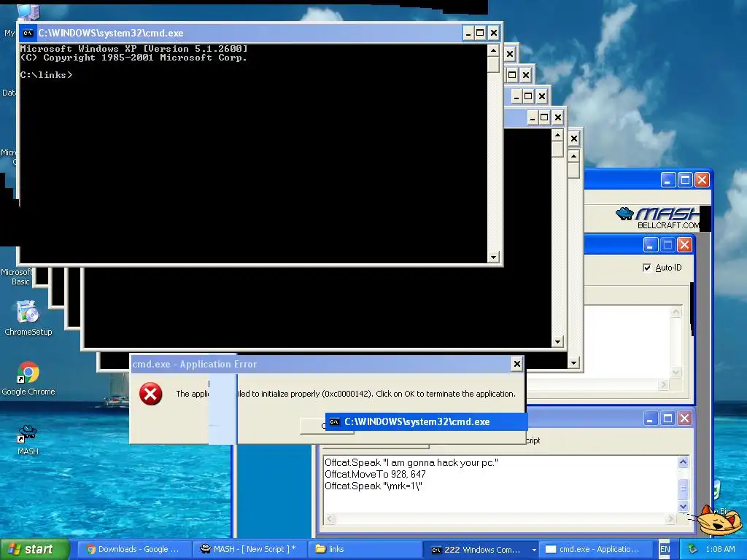Click the language indicator EN in taskbar

(x=665, y=549)
